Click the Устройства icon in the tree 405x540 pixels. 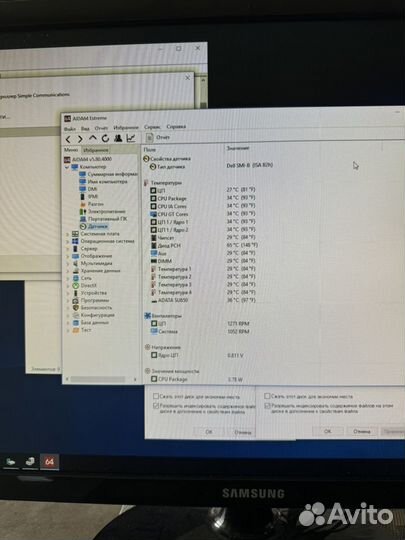click(x=75, y=293)
